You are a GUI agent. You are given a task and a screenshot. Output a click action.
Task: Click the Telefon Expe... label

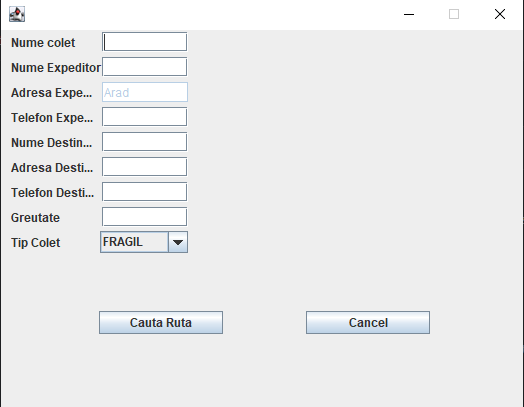point(52,118)
